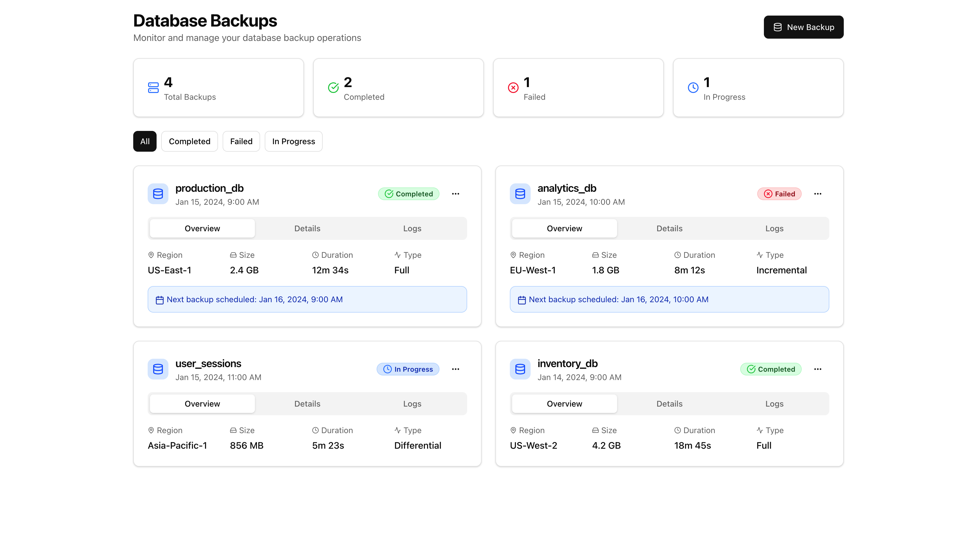Click the Completed badge on production_db

tap(408, 194)
